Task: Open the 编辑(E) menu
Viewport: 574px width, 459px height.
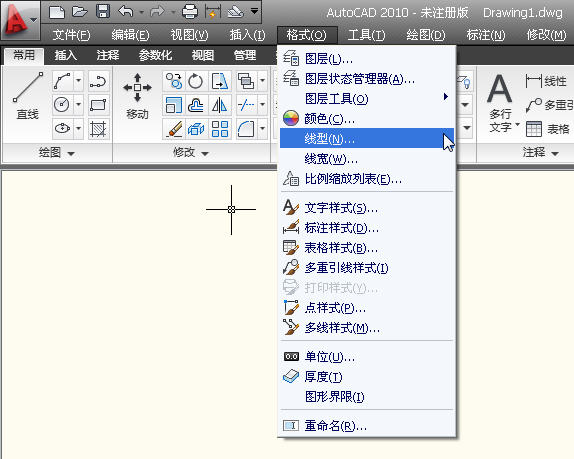Action: coord(130,35)
